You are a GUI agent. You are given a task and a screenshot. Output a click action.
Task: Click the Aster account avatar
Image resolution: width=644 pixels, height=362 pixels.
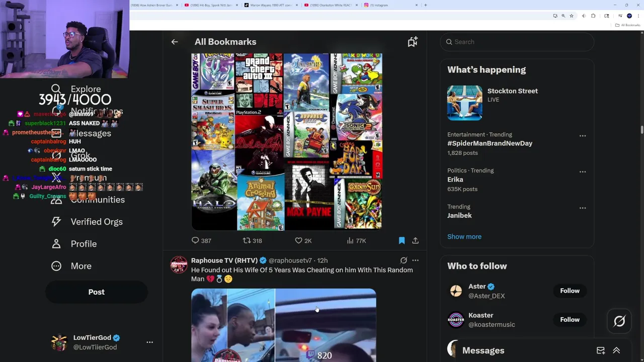click(x=456, y=291)
